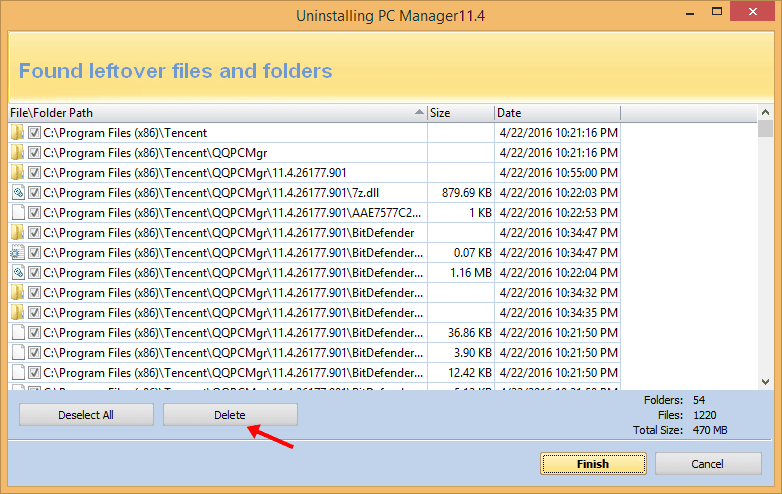Click folder icon of C:\Program Files (x86)\Tencent row
The height and width of the screenshot is (494, 782).
(x=17, y=133)
